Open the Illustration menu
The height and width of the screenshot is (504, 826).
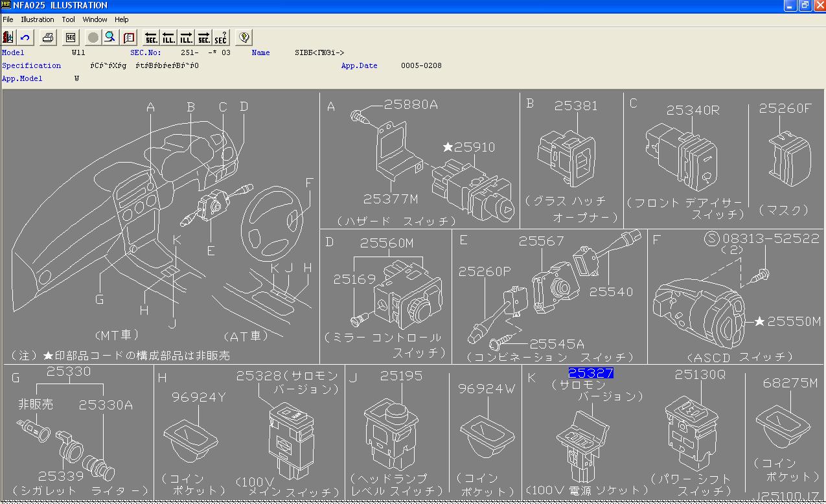pyautogui.click(x=38, y=19)
